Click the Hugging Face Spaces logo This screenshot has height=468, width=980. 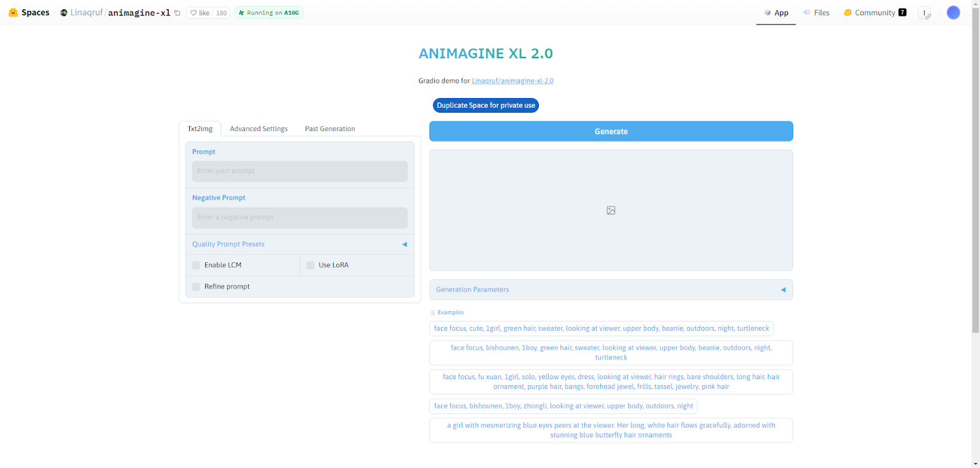click(13, 12)
